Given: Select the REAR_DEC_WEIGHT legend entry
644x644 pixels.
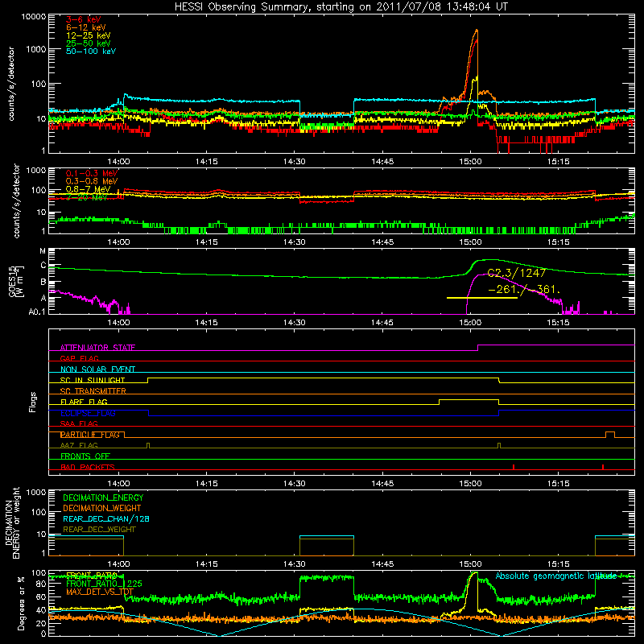Looking at the screenshot, I should click(99, 530).
